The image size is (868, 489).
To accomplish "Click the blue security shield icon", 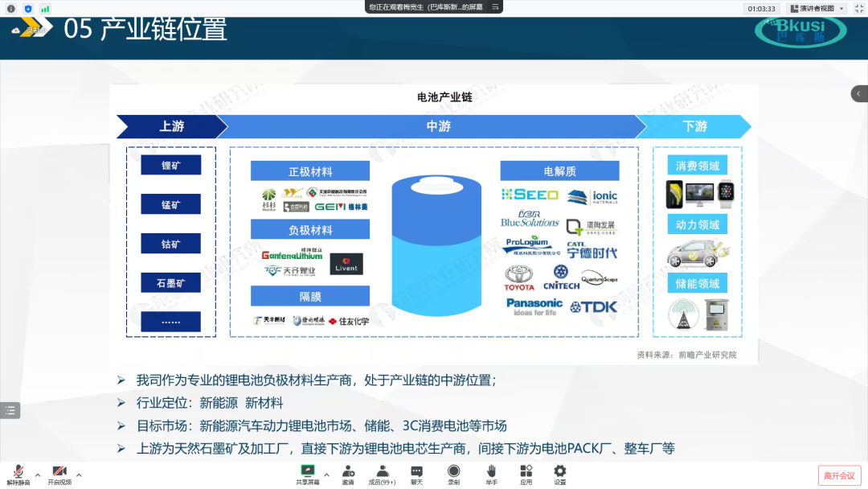I will click(28, 8).
